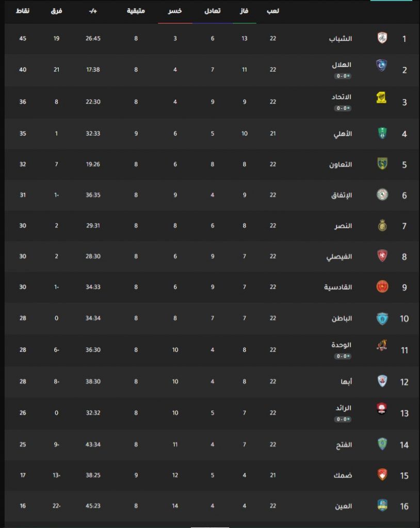This screenshot has height=528, width=420.
Task: Select the الأهلي green crest icon
Action: pyautogui.click(x=382, y=134)
